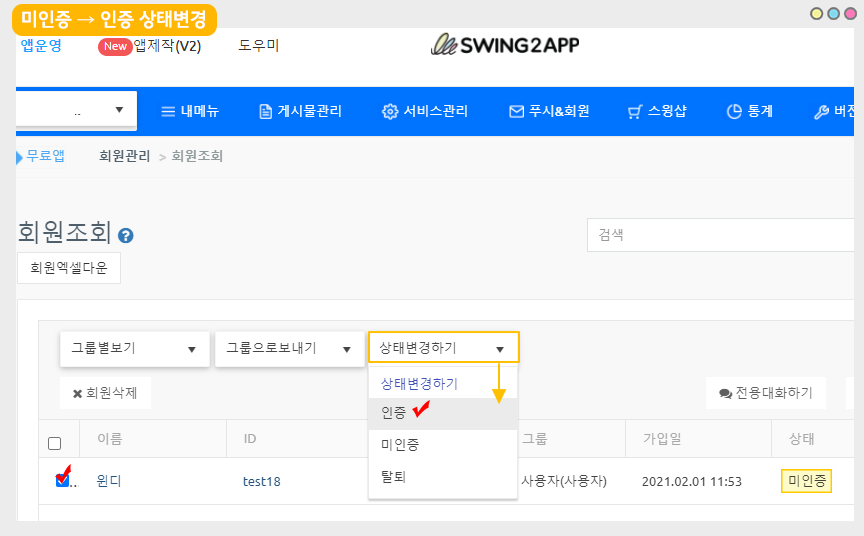This screenshot has width=864, height=536.
Task: Click the 검색 search input field
Action: [x=720, y=235]
